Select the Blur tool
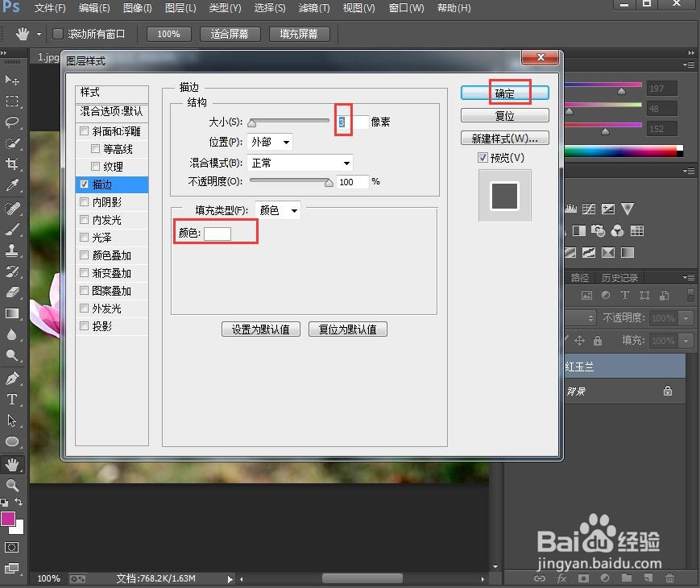 tap(12, 334)
